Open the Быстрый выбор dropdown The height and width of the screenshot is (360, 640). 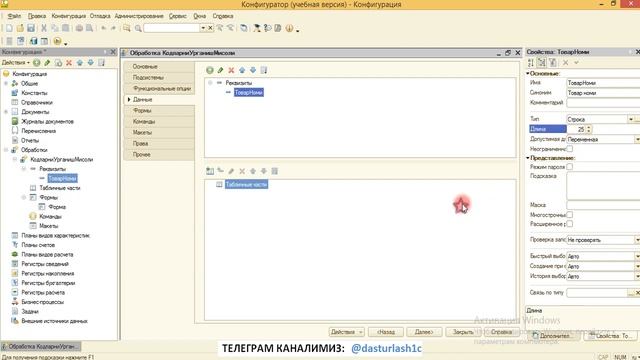(637, 256)
